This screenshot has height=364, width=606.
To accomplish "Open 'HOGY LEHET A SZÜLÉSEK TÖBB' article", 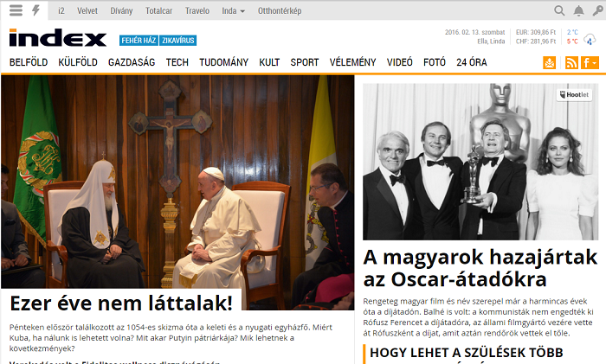I will 466,353.
